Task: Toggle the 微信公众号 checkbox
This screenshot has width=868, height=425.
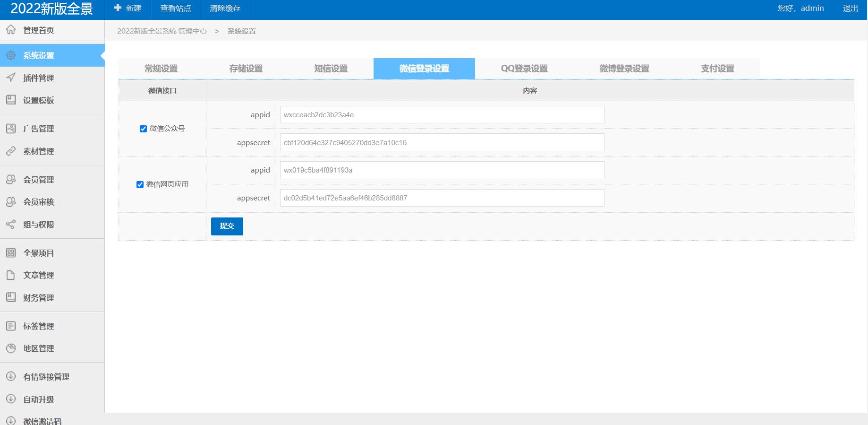Action: [143, 129]
